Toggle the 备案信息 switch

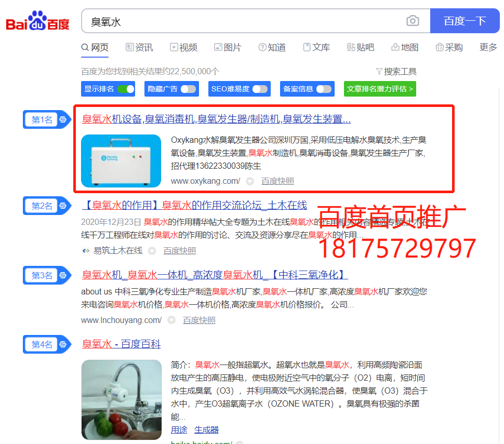point(324,89)
